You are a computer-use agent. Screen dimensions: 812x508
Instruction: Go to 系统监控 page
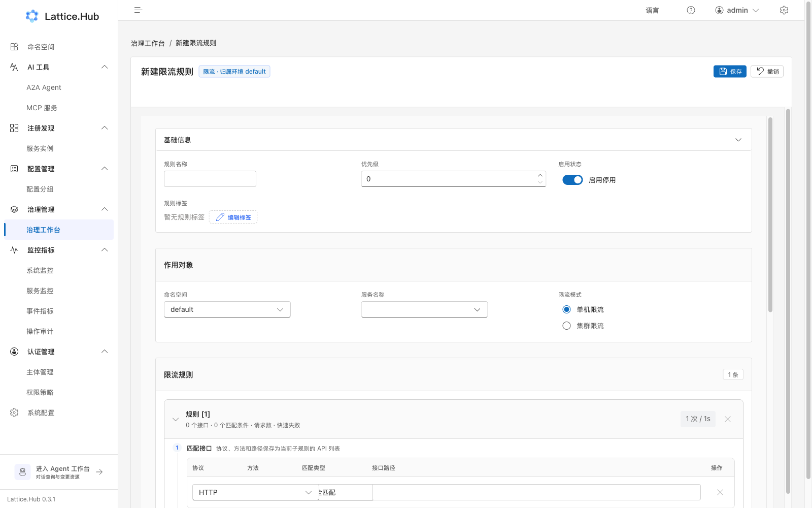[59, 270]
